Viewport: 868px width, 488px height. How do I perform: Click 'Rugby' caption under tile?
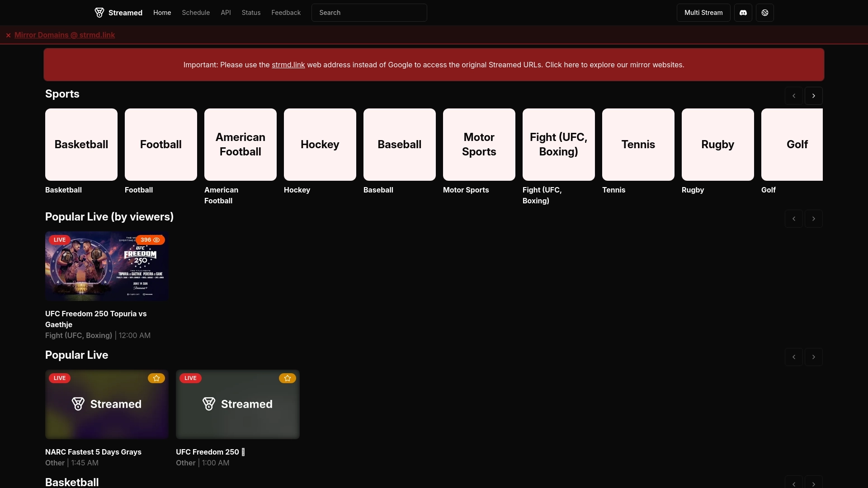[693, 190]
